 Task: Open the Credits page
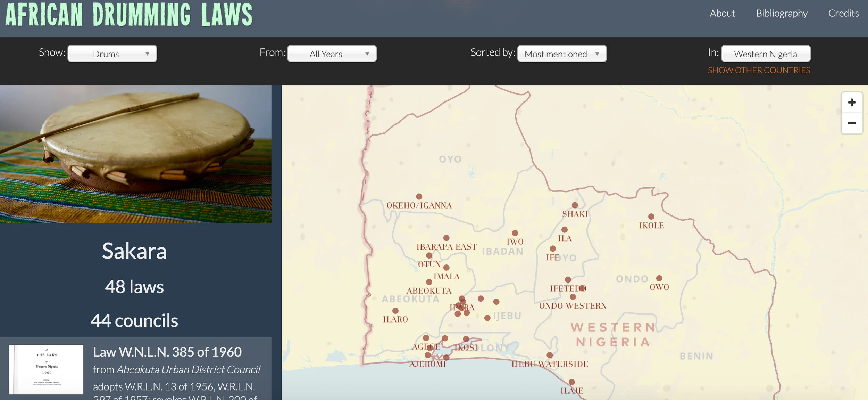(x=843, y=13)
